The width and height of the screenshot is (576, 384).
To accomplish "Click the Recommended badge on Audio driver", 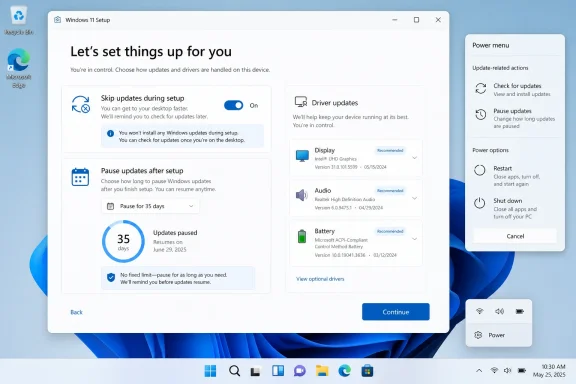I will coord(390,191).
